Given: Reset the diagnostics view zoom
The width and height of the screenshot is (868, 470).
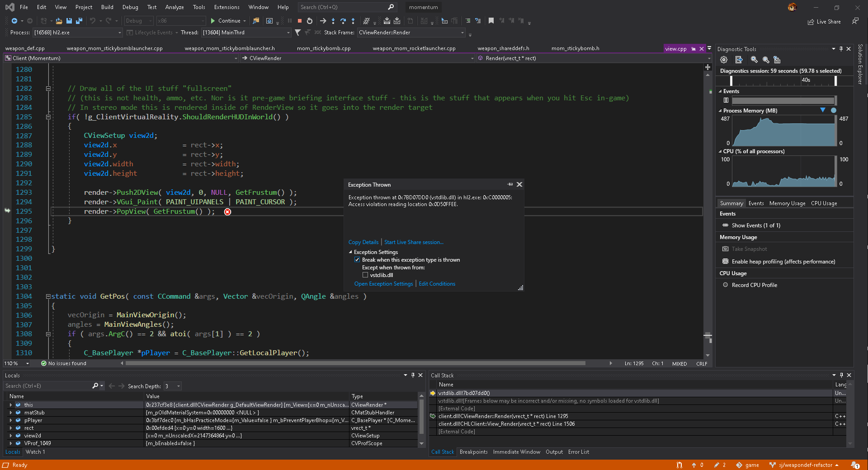Looking at the screenshot, I should click(x=777, y=60).
